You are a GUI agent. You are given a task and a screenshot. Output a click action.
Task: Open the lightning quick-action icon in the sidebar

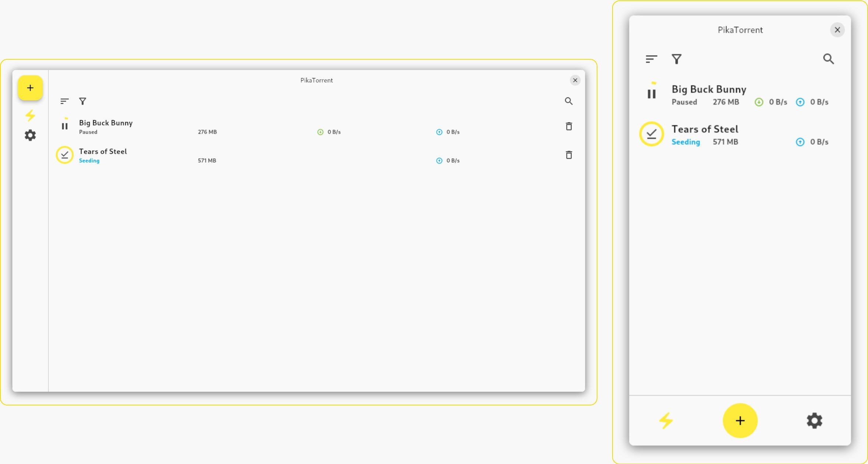click(30, 115)
